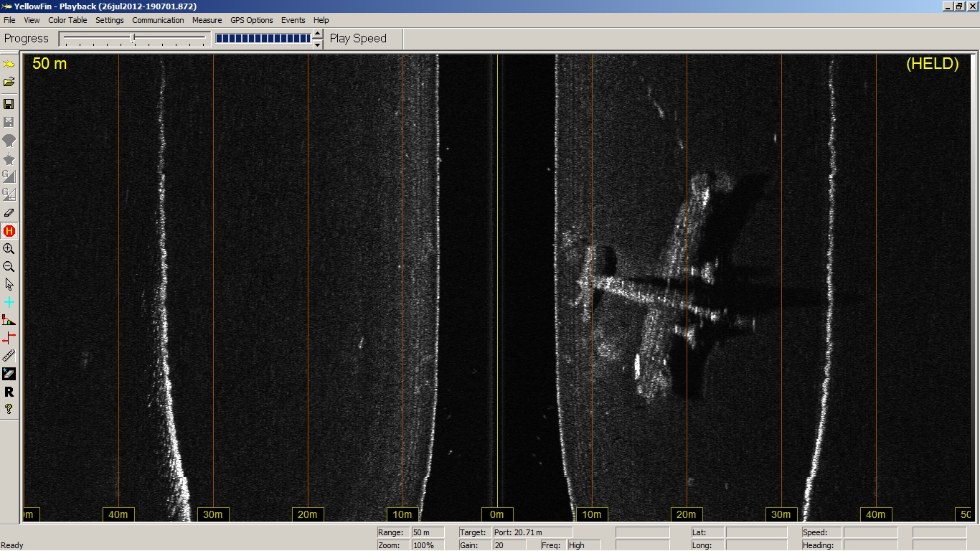Open the Measure menu
Image resolution: width=980 pixels, height=551 pixels.
click(x=207, y=20)
